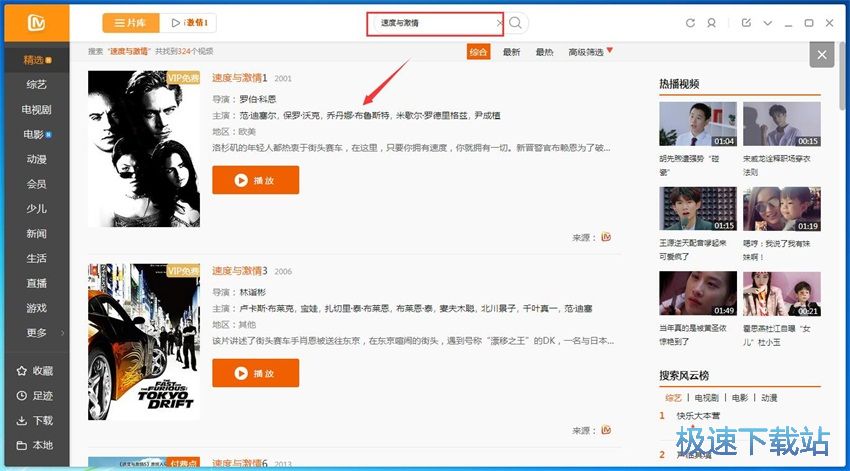Click the search magnifier icon

tap(516, 23)
